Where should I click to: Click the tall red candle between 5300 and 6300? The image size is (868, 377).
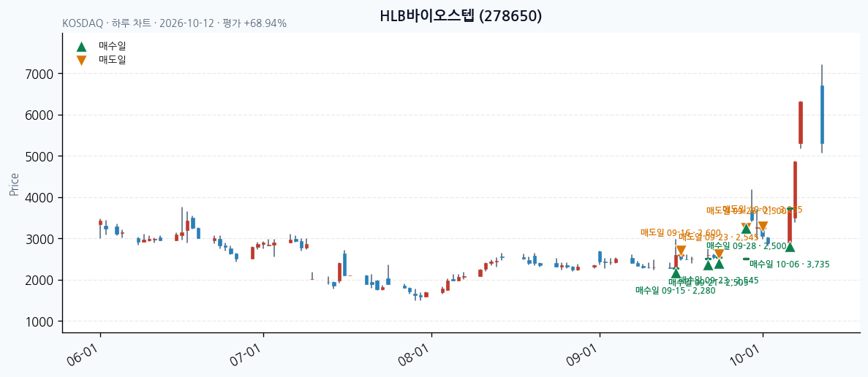click(801, 123)
